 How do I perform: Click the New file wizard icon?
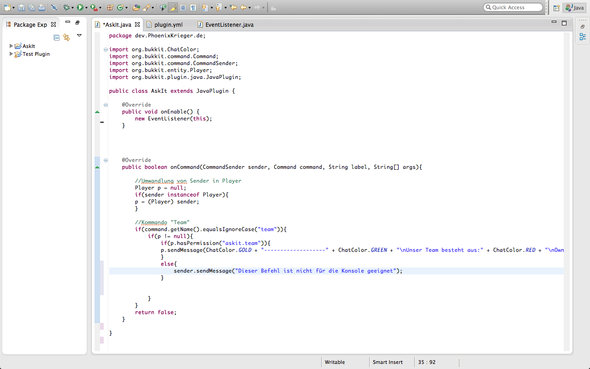tap(7, 8)
